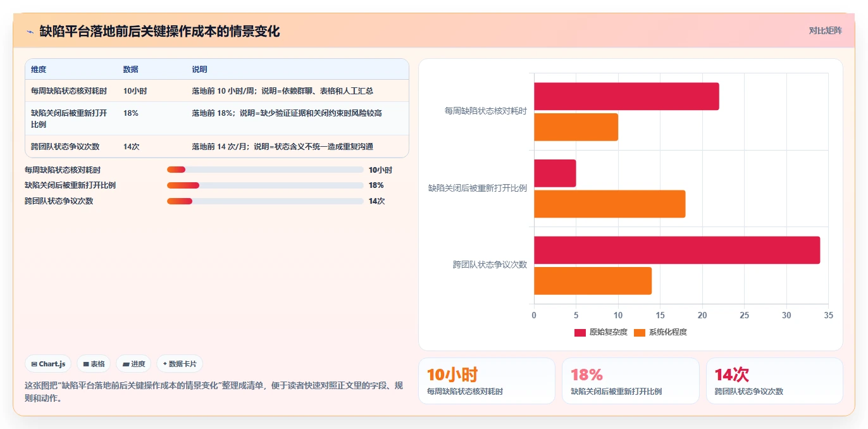Click the lightning icon beside the title

tap(30, 32)
